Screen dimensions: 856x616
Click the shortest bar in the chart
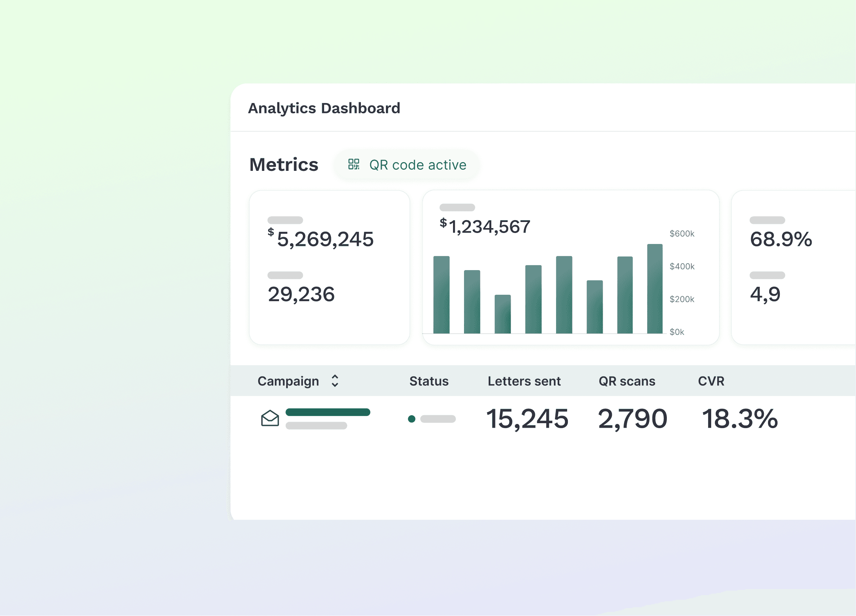coord(502,314)
